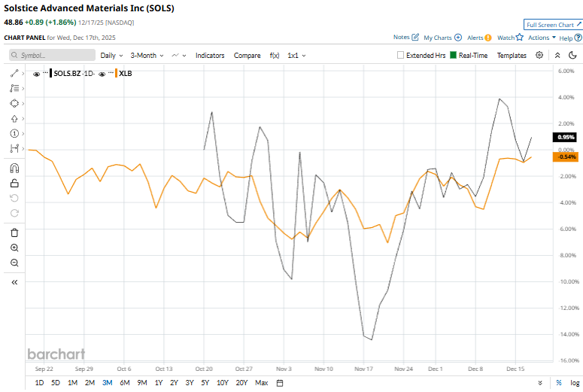Toggle the magnet snap tool
This screenshot has width=583, height=392.
coord(14,169)
